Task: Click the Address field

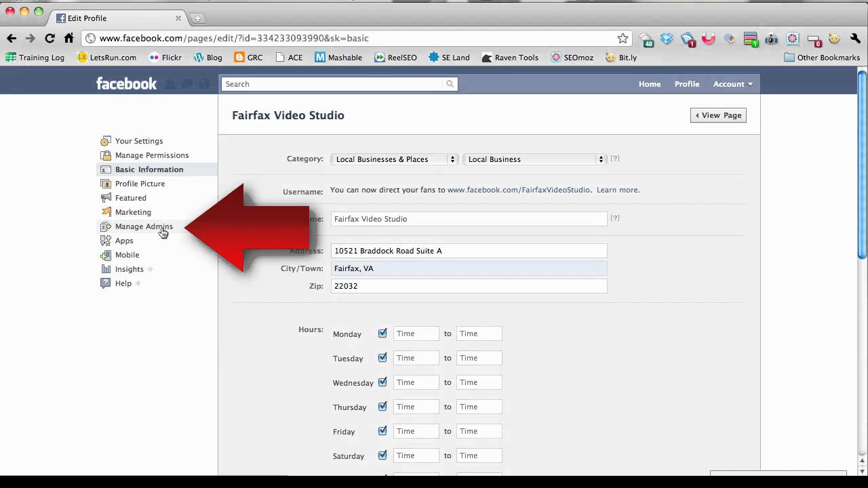Action: point(469,251)
